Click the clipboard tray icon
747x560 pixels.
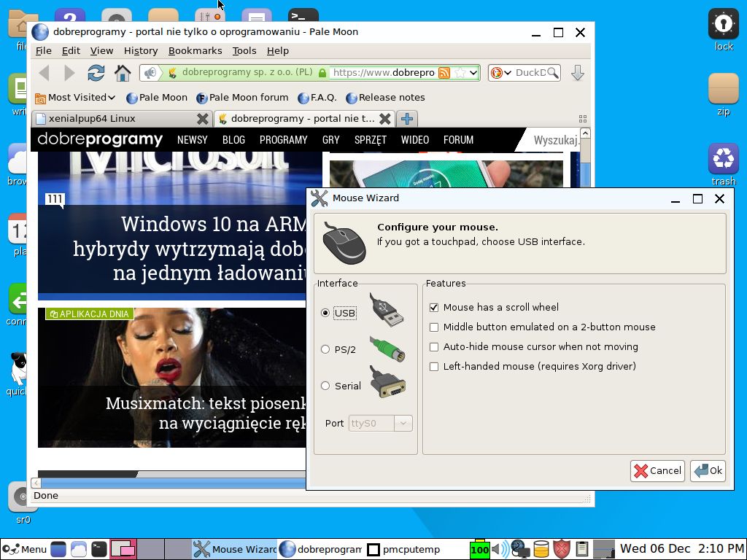click(581, 549)
